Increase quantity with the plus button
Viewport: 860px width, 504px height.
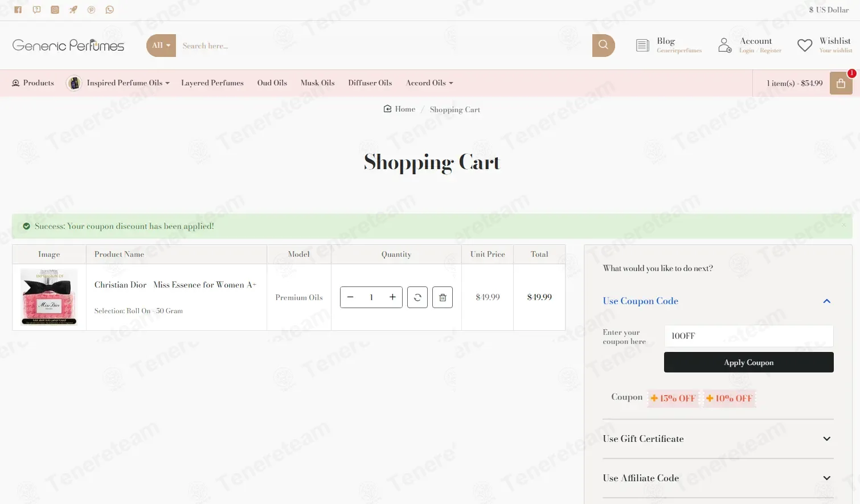pyautogui.click(x=392, y=297)
